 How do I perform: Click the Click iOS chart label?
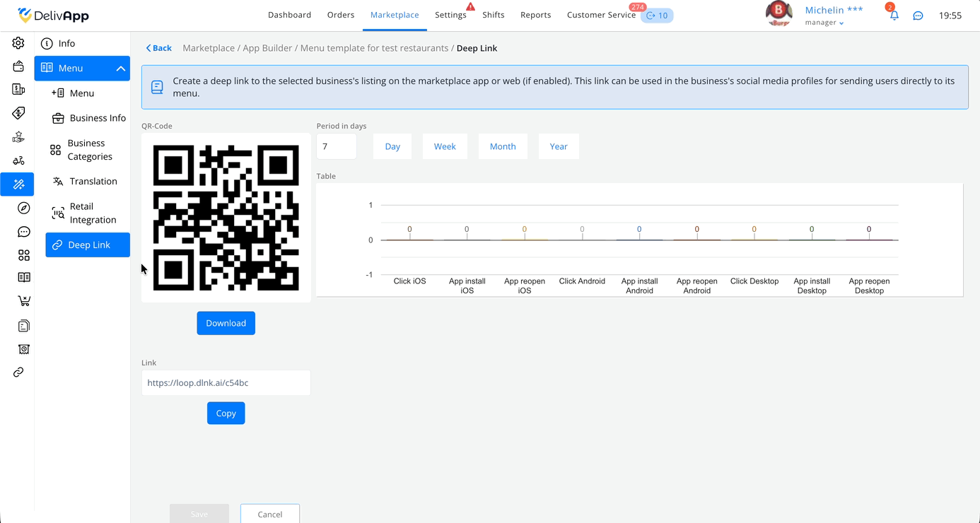[x=410, y=281]
